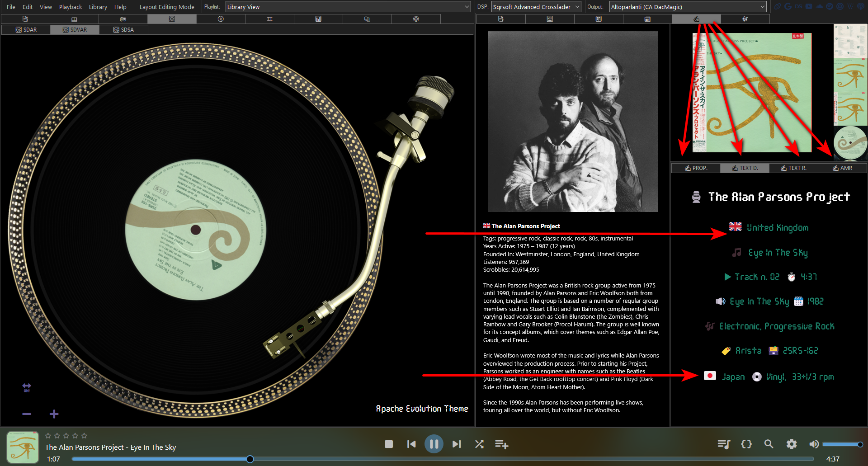Switch to the PROP. tab
This screenshot has width=868, height=466.
696,168
